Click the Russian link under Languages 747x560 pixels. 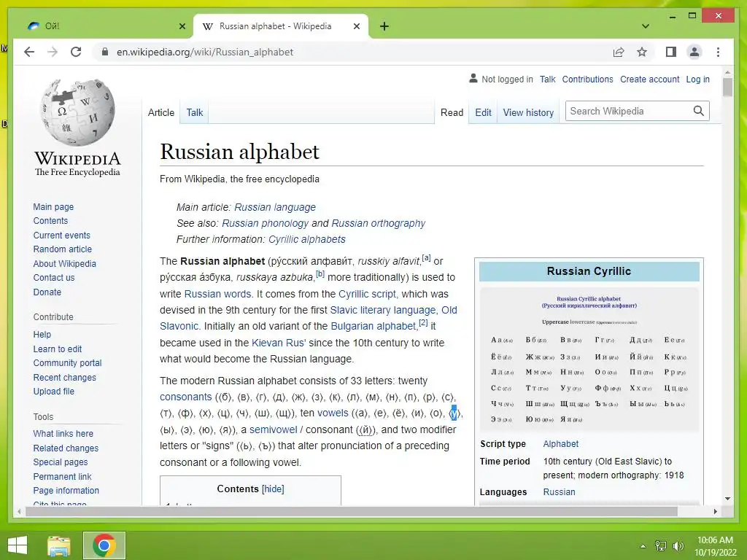[x=559, y=492]
